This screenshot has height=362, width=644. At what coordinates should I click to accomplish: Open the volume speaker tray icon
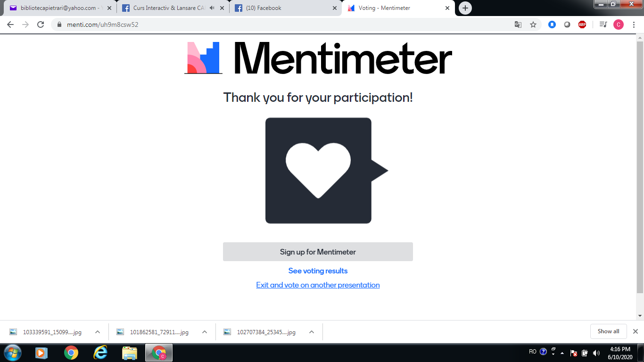[596, 353]
